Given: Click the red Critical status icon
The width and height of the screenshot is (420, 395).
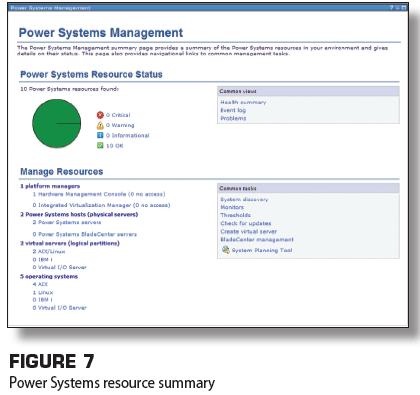Looking at the screenshot, I should pyautogui.click(x=100, y=115).
